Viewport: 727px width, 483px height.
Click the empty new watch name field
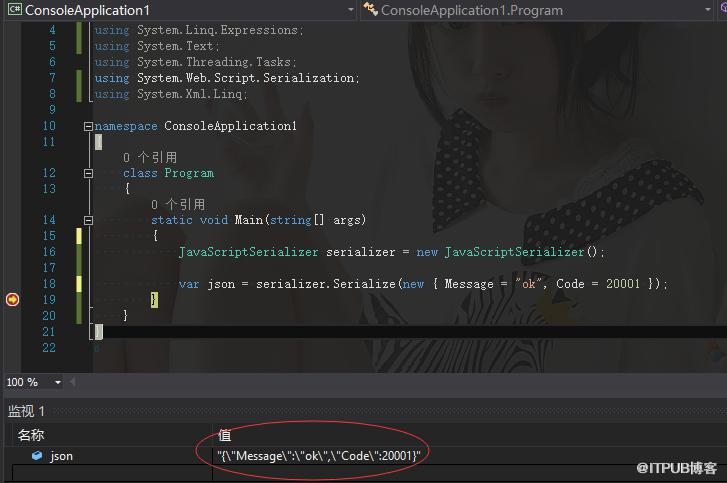pyautogui.click(x=112, y=473)
